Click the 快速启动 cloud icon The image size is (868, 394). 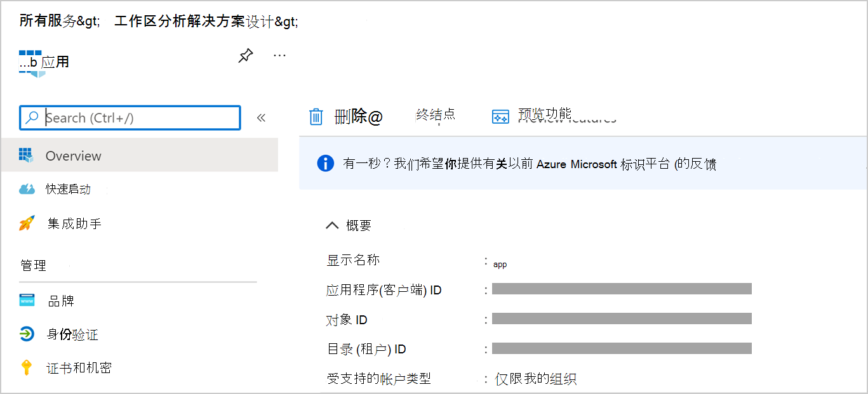[27, 189]
